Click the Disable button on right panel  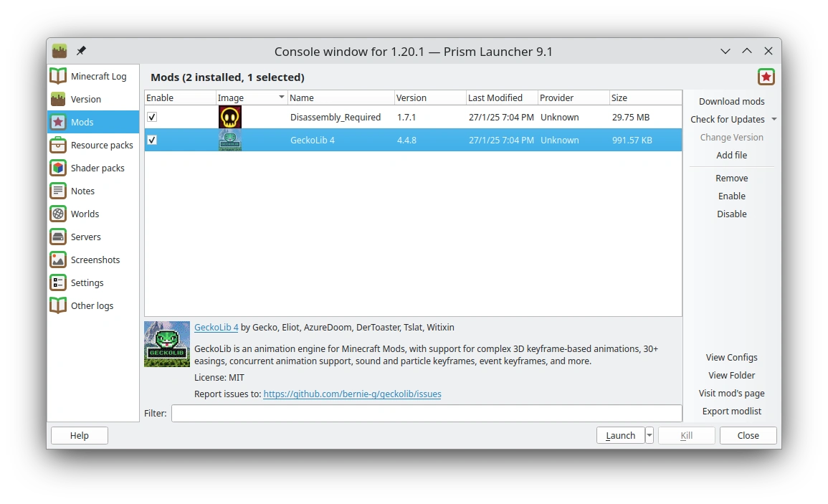[731, 214]
